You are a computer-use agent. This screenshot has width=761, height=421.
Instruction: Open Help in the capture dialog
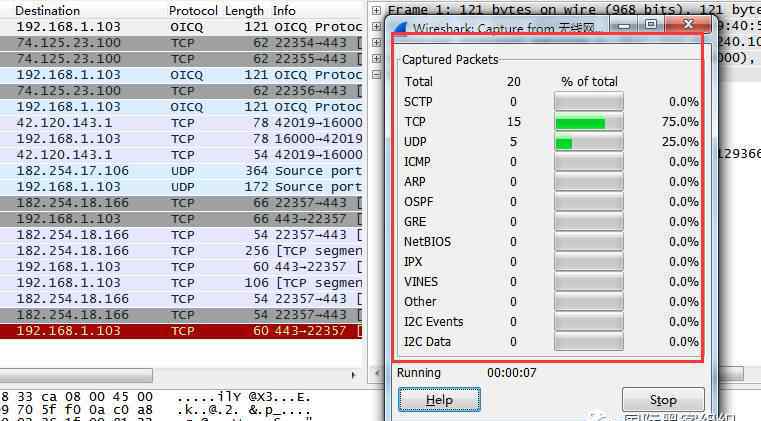tap(439, 400)
